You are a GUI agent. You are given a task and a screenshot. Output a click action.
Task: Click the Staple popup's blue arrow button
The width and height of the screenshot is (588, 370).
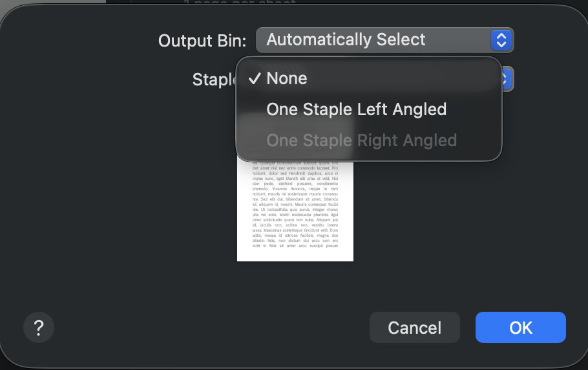(507, 79)
